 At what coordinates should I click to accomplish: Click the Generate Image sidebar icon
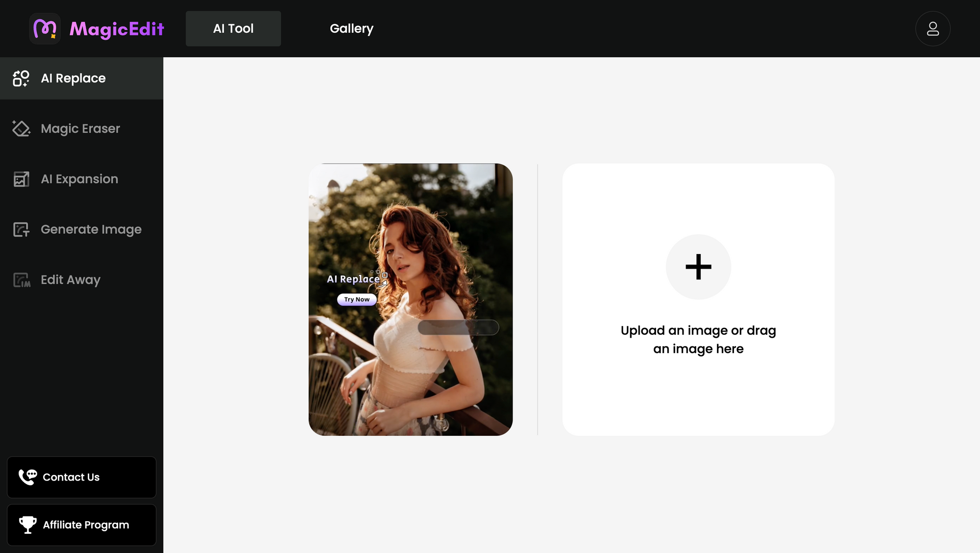coord(21,229)
